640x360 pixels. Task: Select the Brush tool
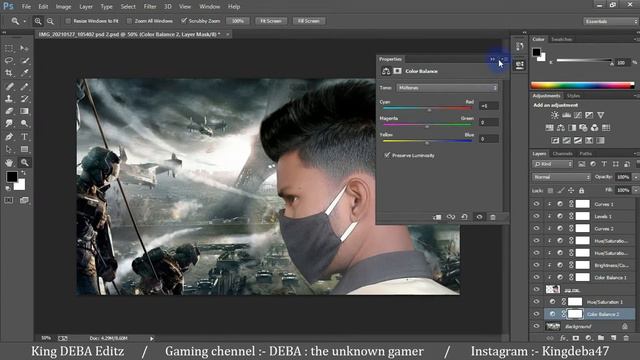pyautogui.click(x=24, y=86)
